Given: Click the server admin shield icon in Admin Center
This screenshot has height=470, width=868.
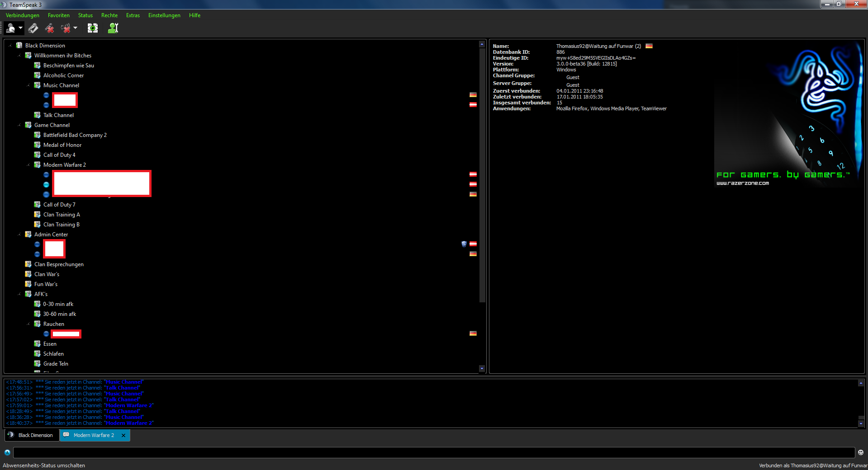Looking at the screenshot, I should (464, 244).
